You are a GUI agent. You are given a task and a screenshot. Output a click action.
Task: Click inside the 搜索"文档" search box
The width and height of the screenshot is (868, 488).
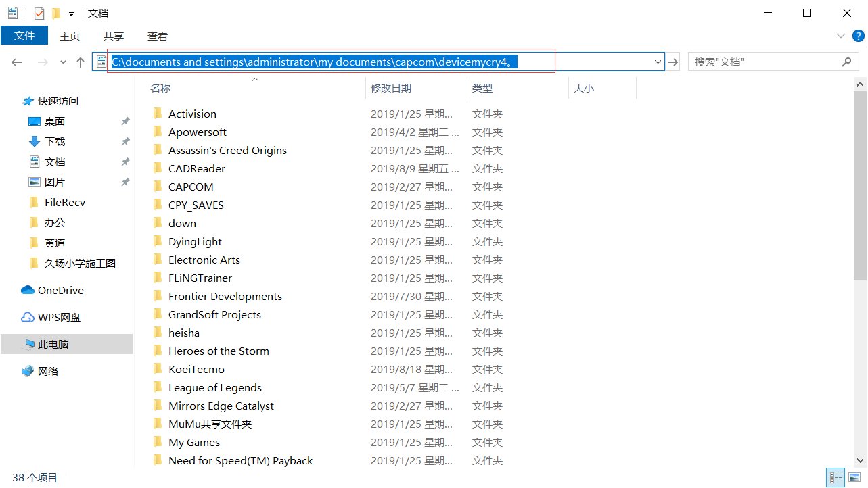click(764, 62)
